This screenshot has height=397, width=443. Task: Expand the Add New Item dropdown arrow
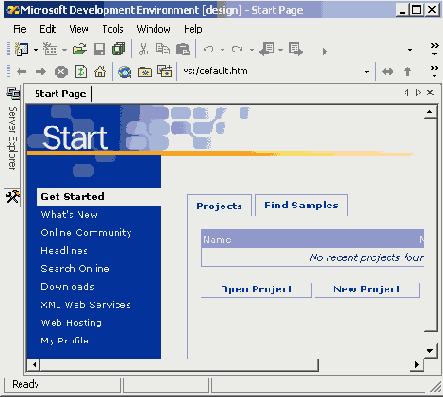point(64,50)
